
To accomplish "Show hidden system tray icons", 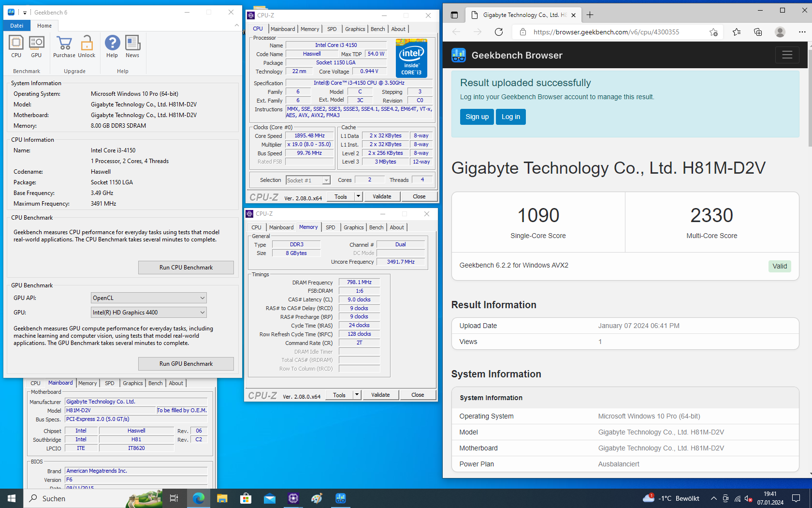I will tap(713, 498).
